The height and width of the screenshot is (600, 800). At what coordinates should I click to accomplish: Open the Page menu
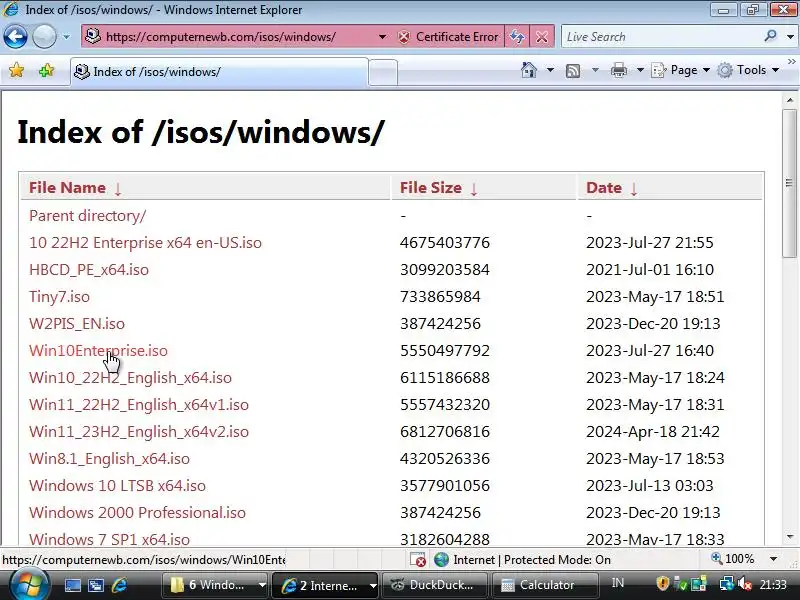click(681, 70)
